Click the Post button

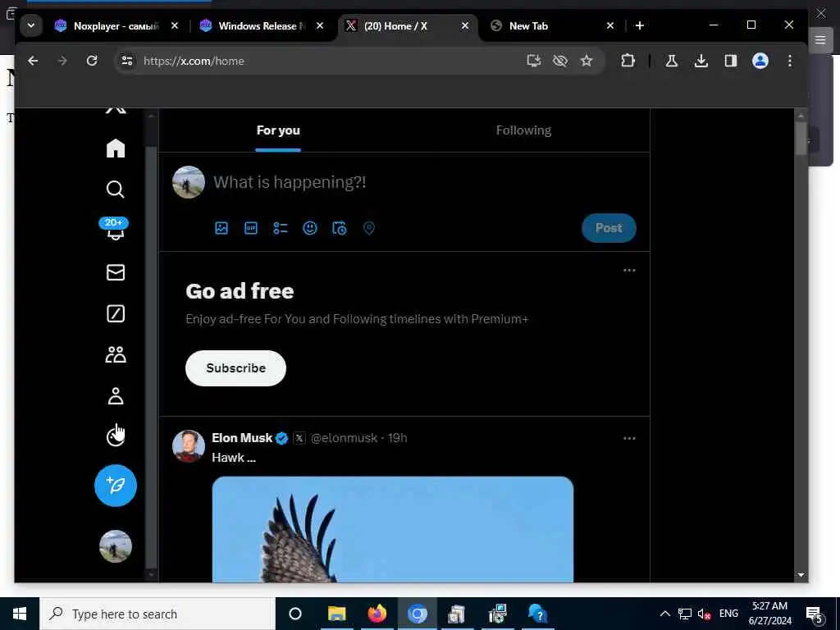pyautogui.click(x=609, y=228)
